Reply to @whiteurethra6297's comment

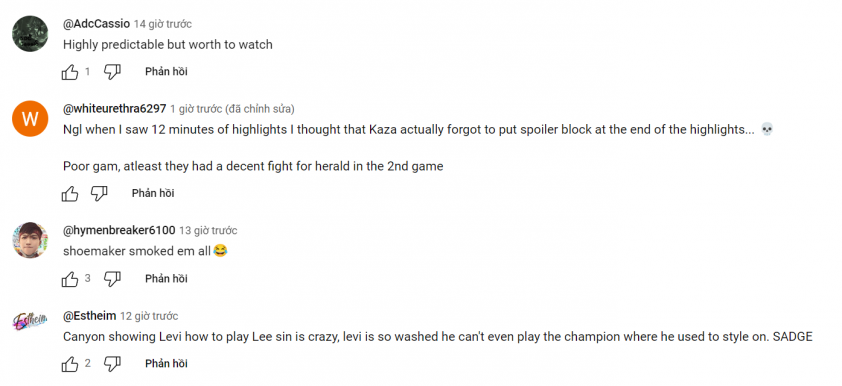tap(153, 194)
